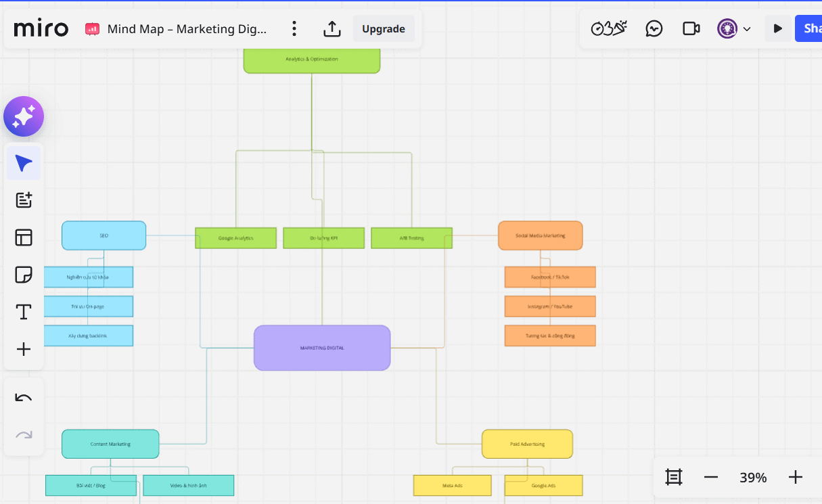822x504 pixels.
Task: Zoom in with the plus button beside 39%
Action: coord(796,477)
